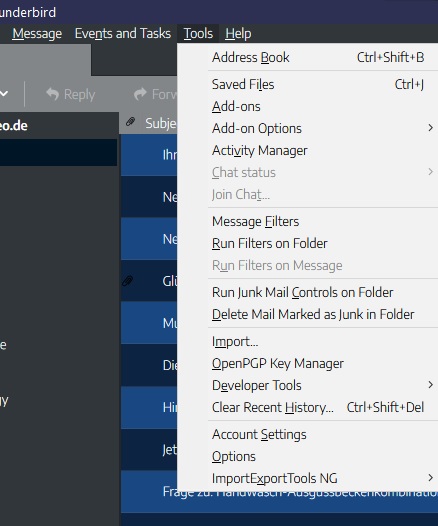The height and width of the screenshot is (526, 438).
Task: Open the Events and Tasks menu
Action: [123, 34]
